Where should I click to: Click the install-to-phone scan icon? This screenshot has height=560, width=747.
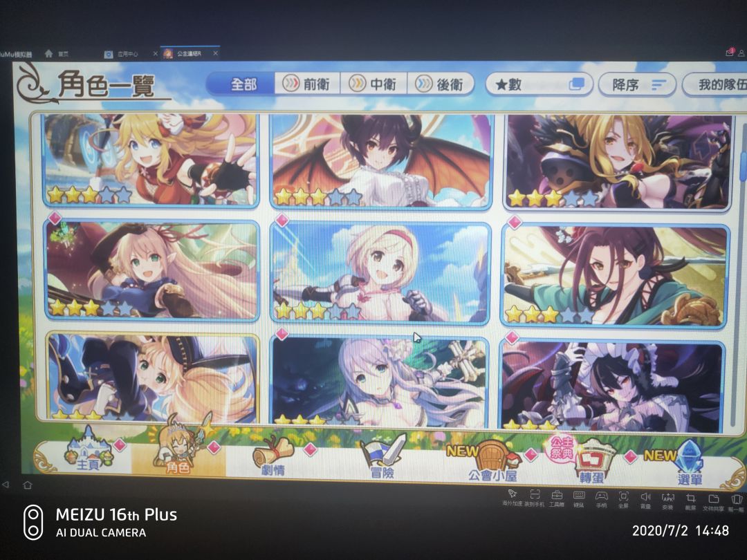point(535,495)
